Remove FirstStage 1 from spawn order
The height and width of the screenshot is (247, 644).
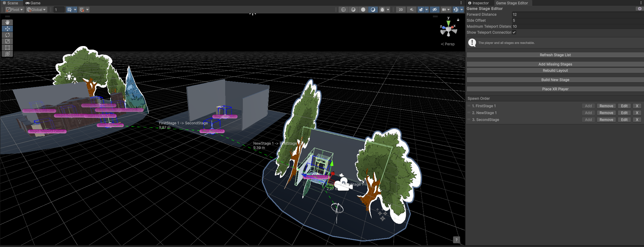pyautogui.click(x=606, y=106)
